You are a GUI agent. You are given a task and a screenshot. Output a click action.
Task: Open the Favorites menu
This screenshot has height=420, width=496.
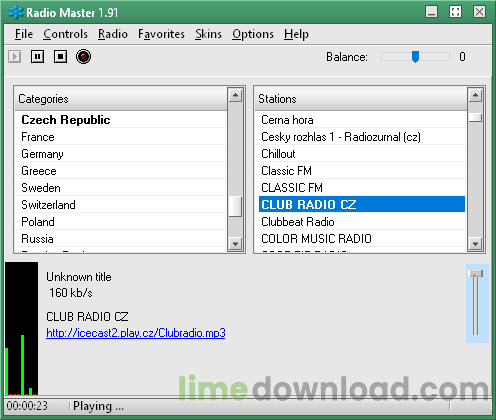click(161, 34)
